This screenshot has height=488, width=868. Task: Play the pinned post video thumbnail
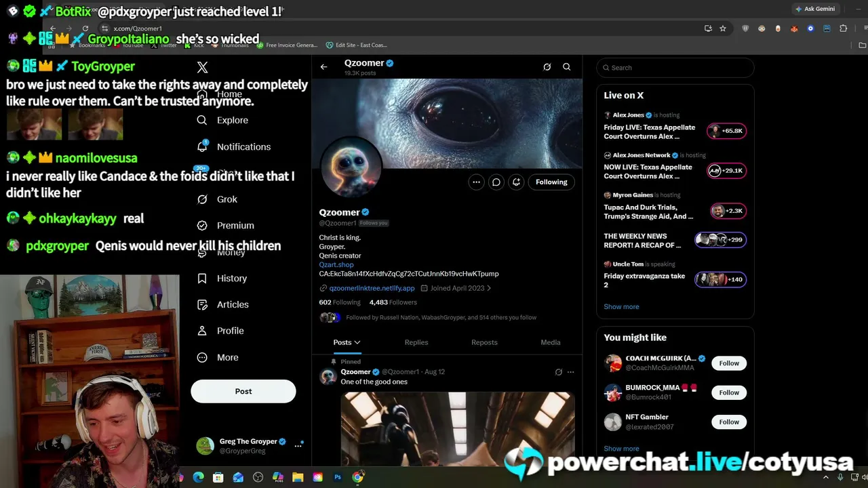[x=458, y=428]
